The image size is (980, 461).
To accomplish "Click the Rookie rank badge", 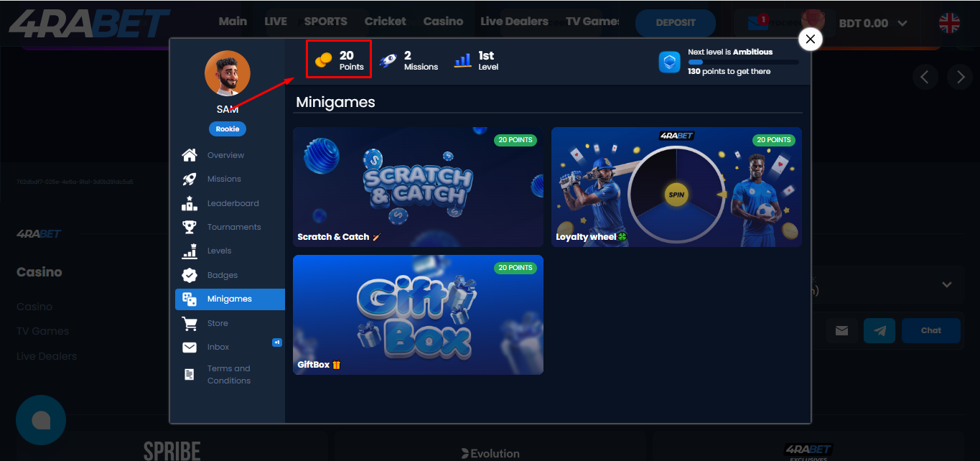I will [x=228, y=129].
